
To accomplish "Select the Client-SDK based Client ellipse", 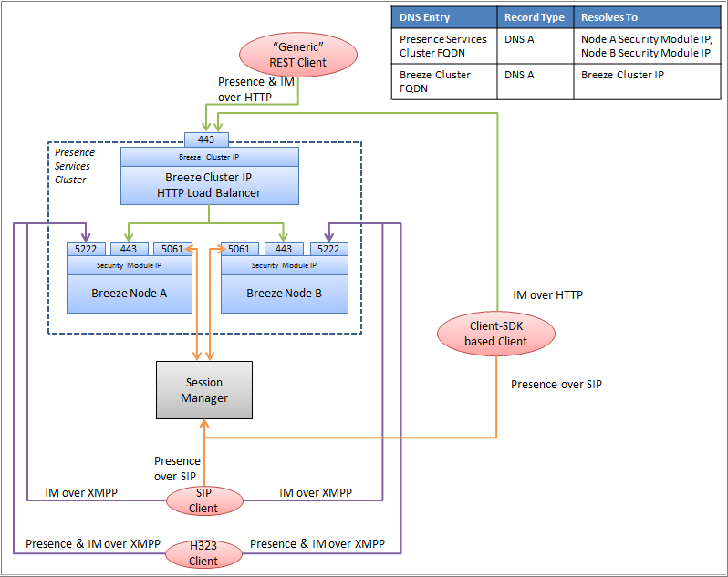I will (496, 334).
